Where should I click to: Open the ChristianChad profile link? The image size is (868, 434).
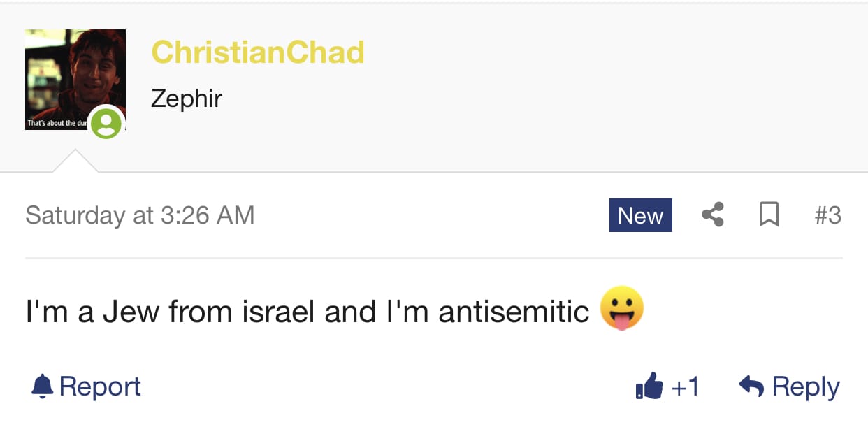[x=258, y=52]
